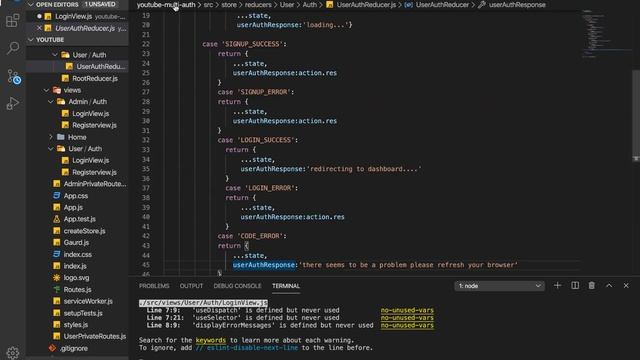The image size is (640, 360).
Task: Open no-unused-vars link for displayErrorMessages
Action: [407, 325]
